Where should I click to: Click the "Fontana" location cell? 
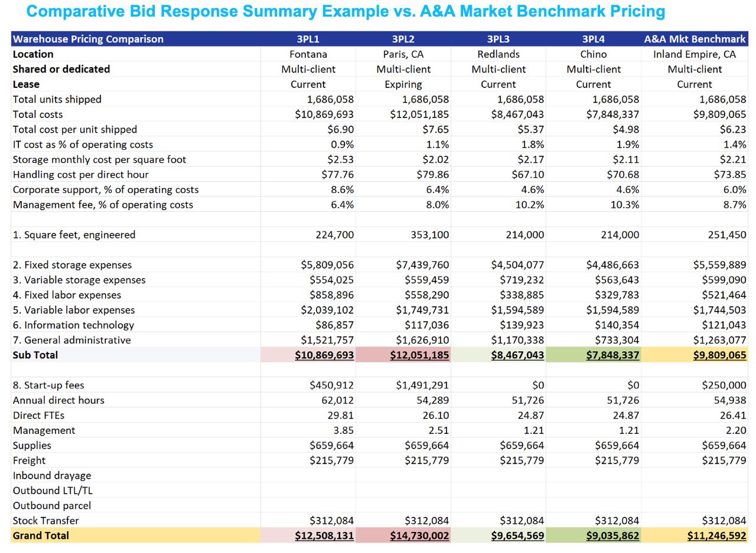click(308, 54)
